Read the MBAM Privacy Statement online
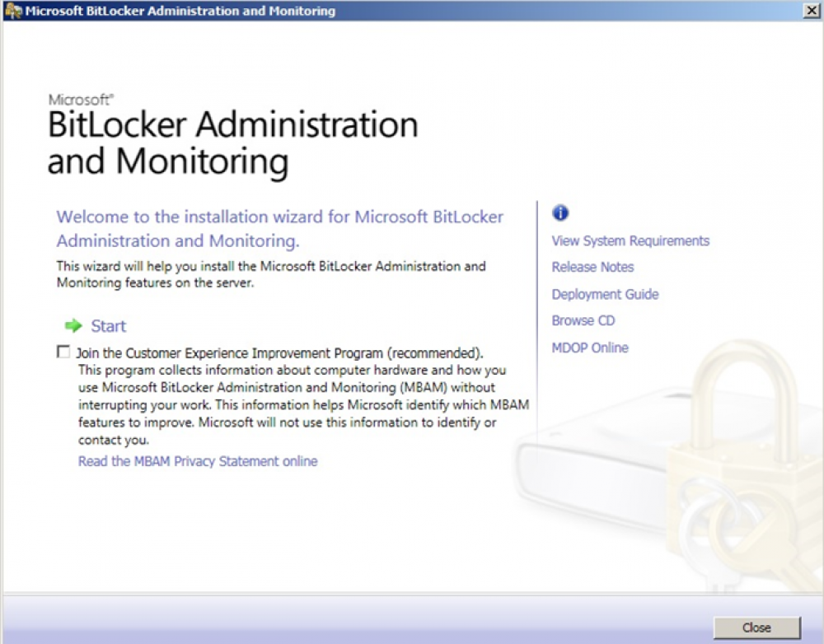Image resolution: width=824 pixels, height=644 pixels. click(198, 461)
